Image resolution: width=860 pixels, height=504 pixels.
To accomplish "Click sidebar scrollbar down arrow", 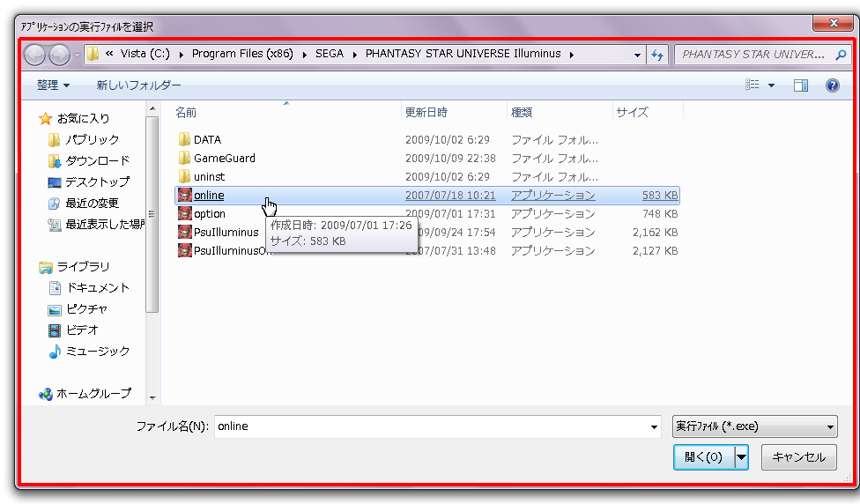I will tap(152, 397).
